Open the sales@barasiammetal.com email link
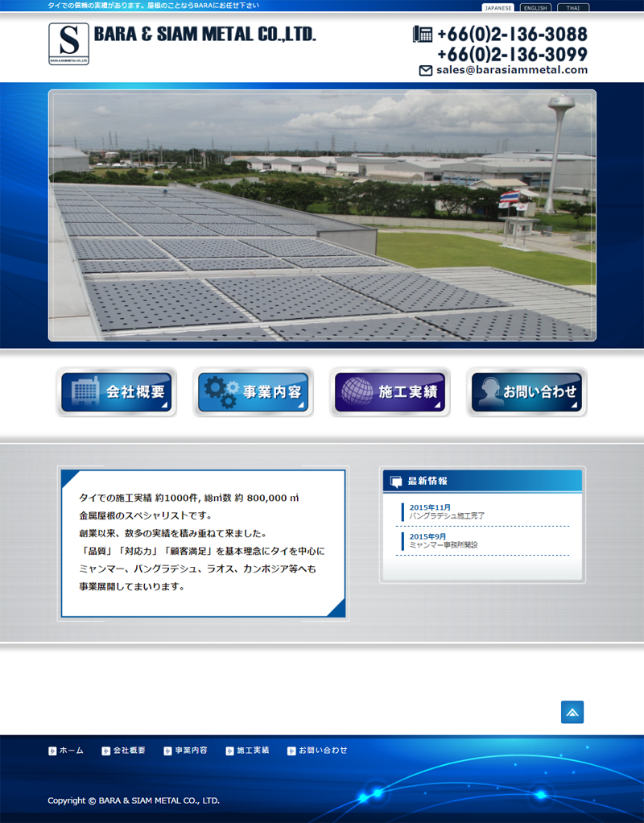The width and height of the screenshot is (644, 823). [512, 70]
